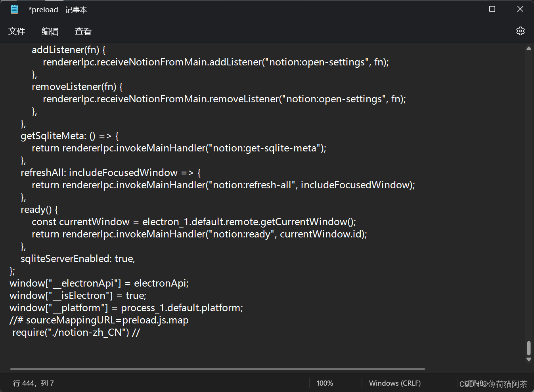Click the Windows (CRLF) status entry

point(395,383)
